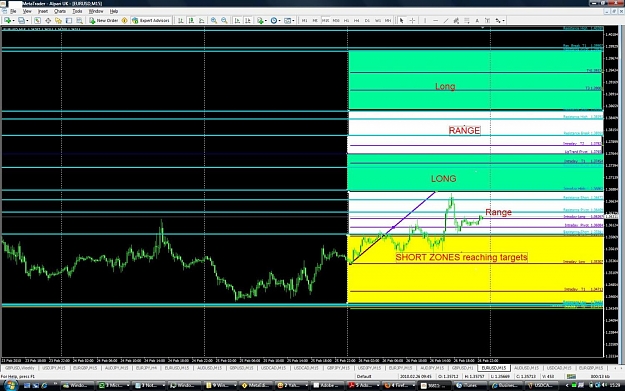Switch to the EURJPY,H4 chart tab
Image resolution: width=625 pixels, height=391 pixels.
[146, 368]
